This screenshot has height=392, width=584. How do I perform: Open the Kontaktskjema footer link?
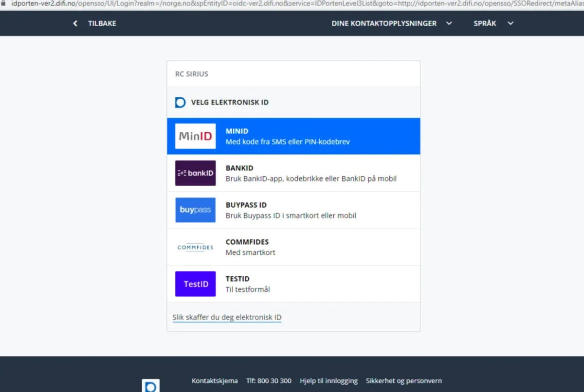(215, 381)
